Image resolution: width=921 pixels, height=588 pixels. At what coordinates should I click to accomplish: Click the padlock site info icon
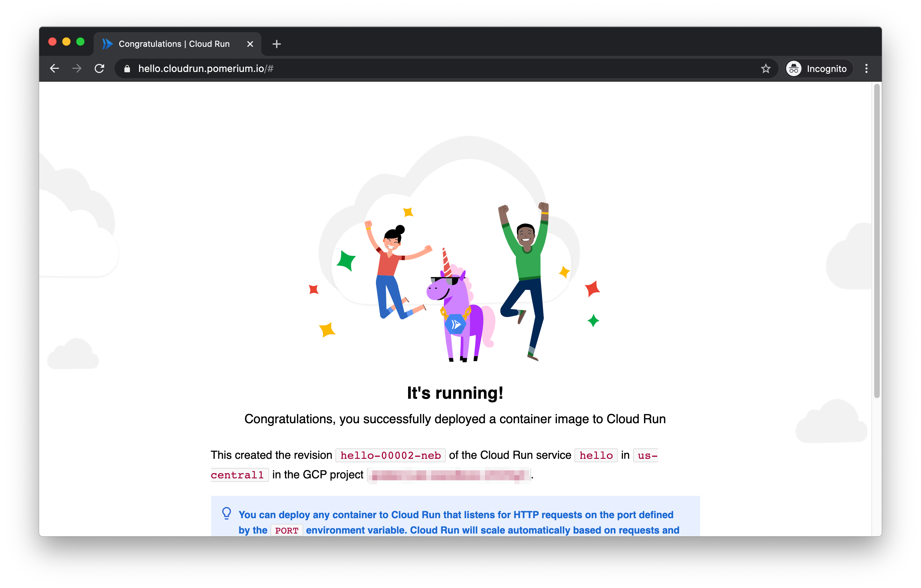128,68
